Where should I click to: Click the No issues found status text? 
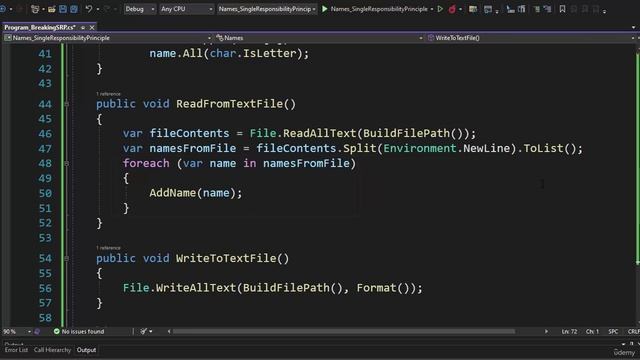pyautogui.click(x=83, y=331)
